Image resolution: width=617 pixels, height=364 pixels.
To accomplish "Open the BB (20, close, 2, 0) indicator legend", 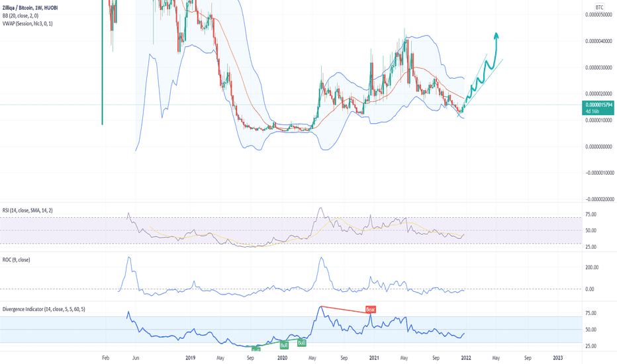I will tap(21, 16).
